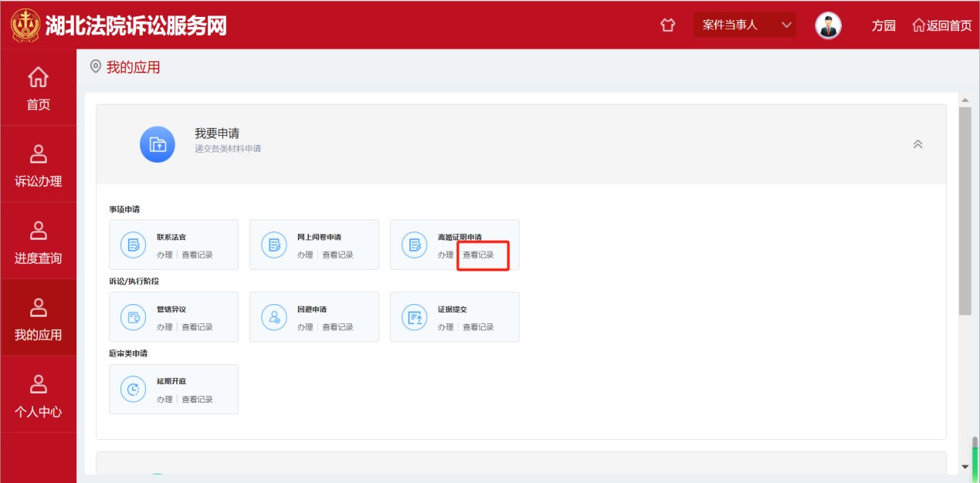This screenshot has height=483, width=980.
Task: Click 查看记录 under 证据提交
Action: 478,327
